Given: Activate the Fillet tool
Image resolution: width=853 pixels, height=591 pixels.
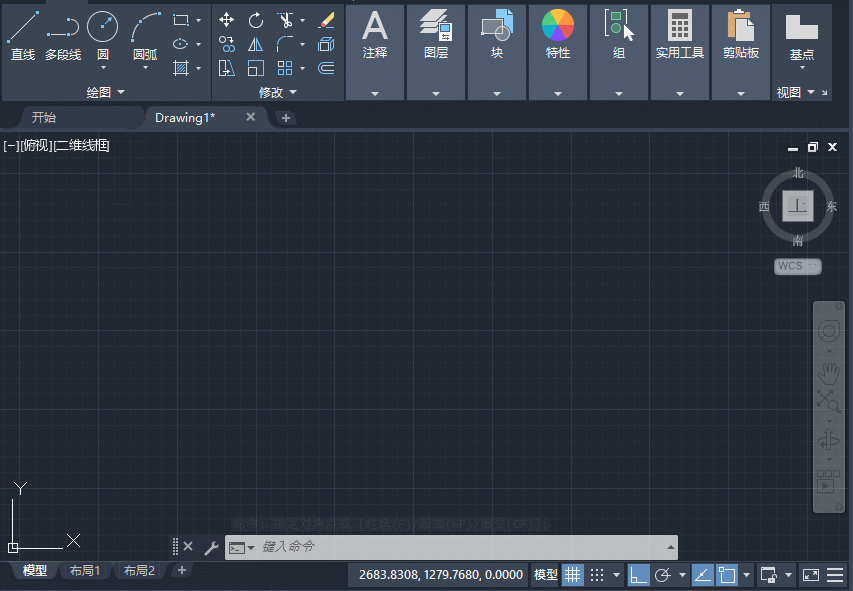Looking at the screenshot, I should pyautogui.click(x=285, y=44).
